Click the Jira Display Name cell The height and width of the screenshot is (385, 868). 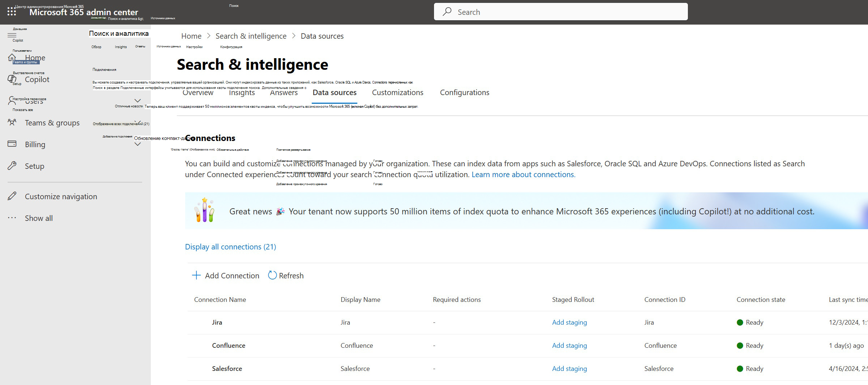(345, 322)
